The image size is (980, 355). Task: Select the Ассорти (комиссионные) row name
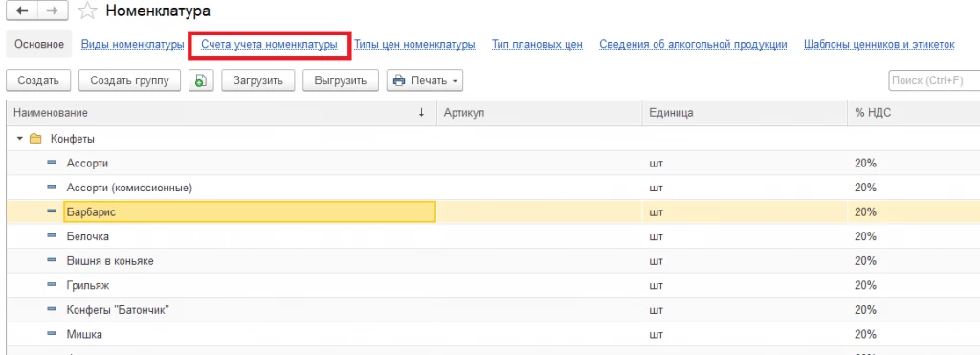[x=129, y=188]
